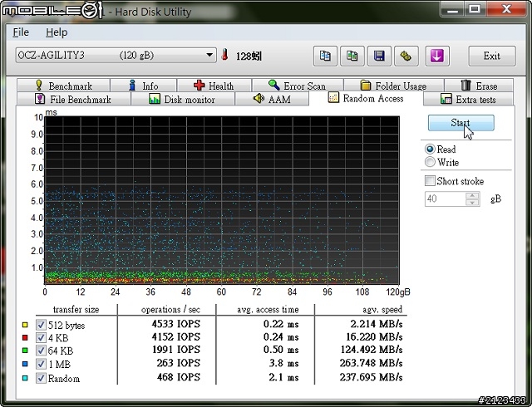The height and width of the screenshot is (407, 532).
Task: Uncheck the 64 KB transfer size
Action: tap(41, 351)
